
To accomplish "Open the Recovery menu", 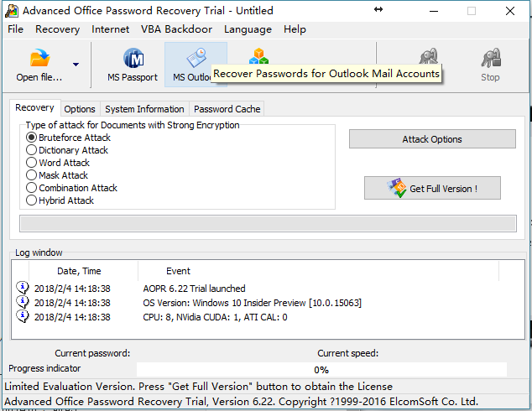I will 58,29.
